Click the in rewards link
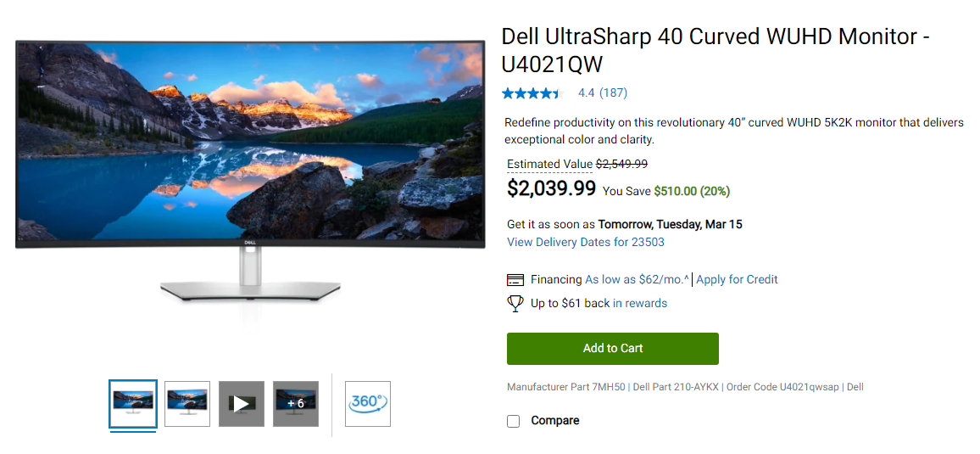 point(639,303)
